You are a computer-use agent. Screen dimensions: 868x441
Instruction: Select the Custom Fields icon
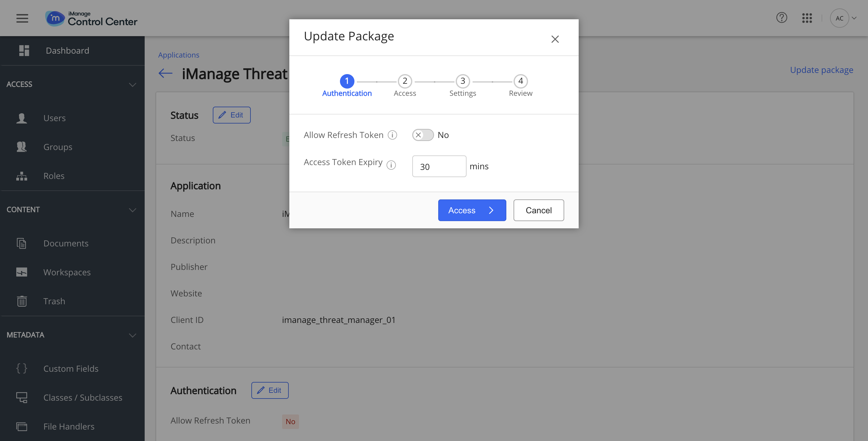coord(21,368)
